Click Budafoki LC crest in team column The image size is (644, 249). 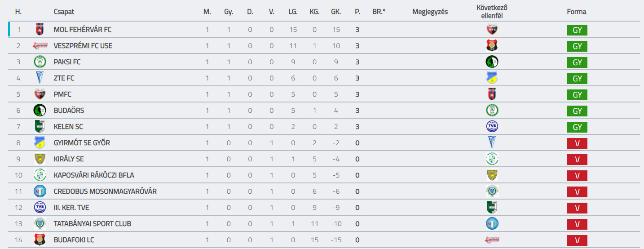pos(40,240)
